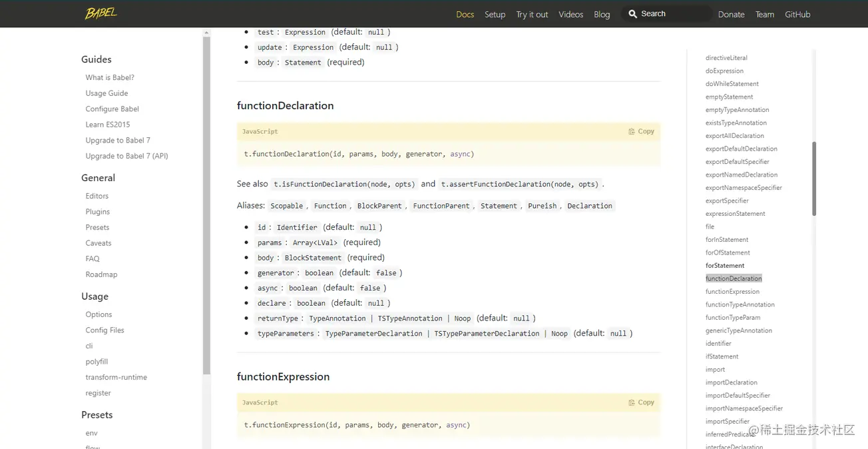Open 'Plugins' under General
The width and height of the screenshot is (868, 449).
tap(97, 211)
